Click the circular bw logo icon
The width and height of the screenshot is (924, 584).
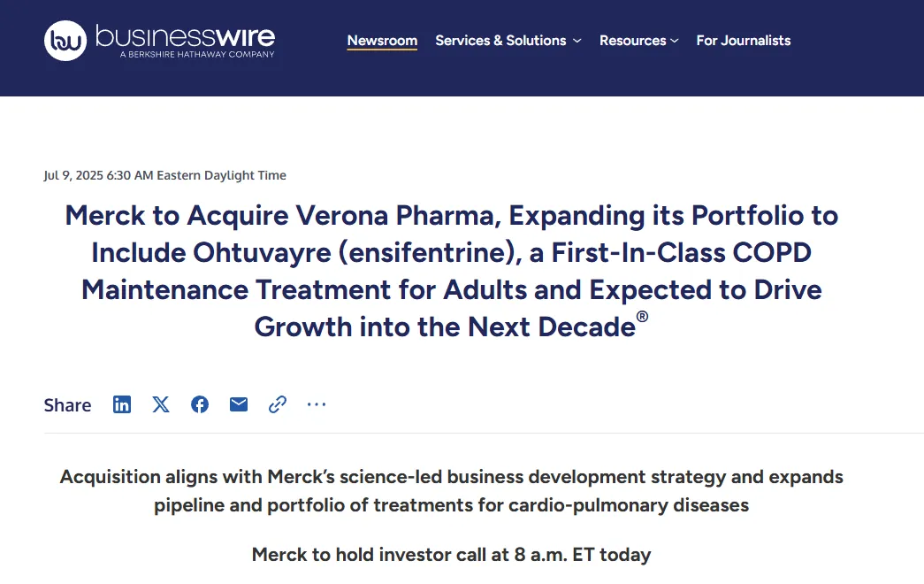65,40
